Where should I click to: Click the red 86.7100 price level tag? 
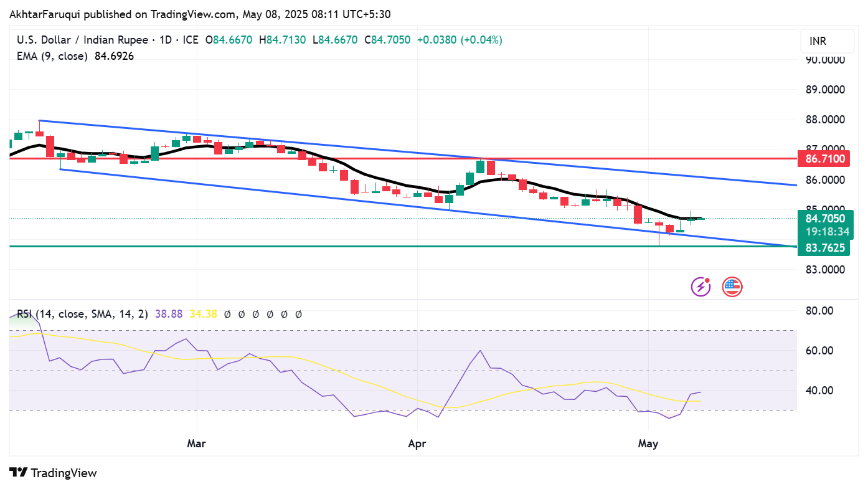pyautogui.click(x=823, y=158)
